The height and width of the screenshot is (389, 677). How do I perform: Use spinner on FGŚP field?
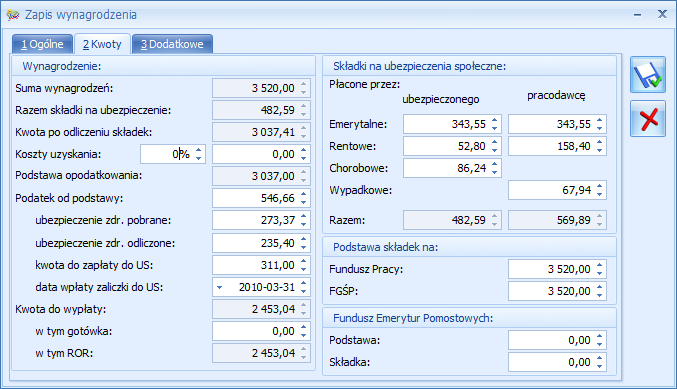(600, 291)
